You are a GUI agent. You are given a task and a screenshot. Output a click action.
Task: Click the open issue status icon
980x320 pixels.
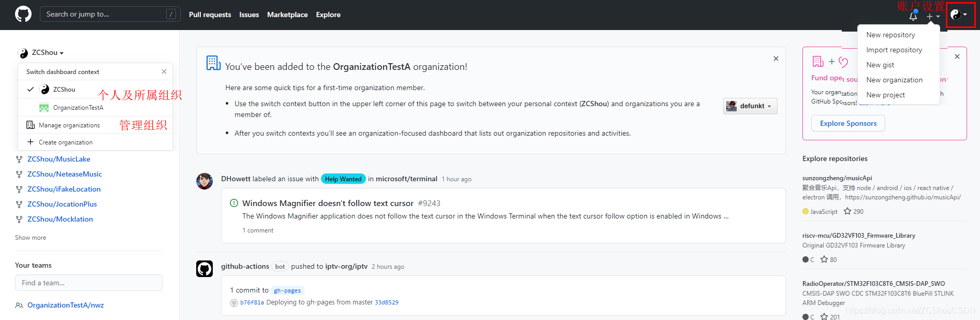tap(234, 203)
